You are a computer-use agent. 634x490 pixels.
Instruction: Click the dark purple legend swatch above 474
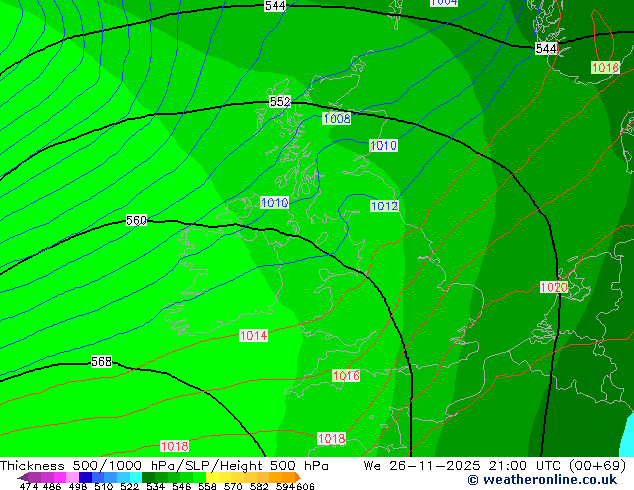[x=23, y=477]
